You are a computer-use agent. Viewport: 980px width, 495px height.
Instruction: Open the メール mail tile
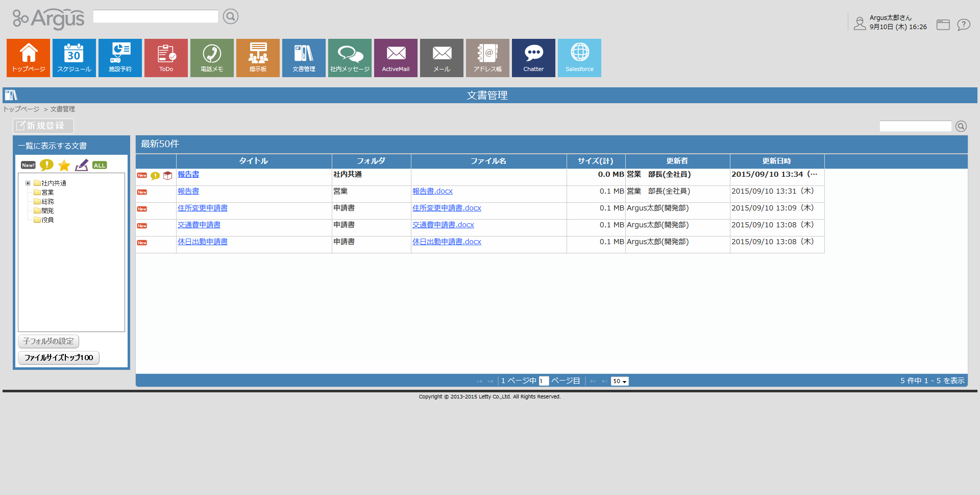click(442, 58)
